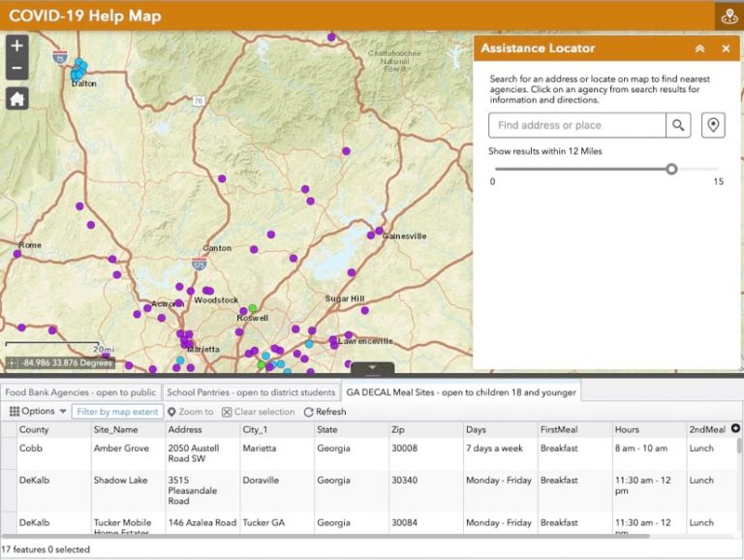Click the State column header
The image size is (744, 560).
click(352, 429)
